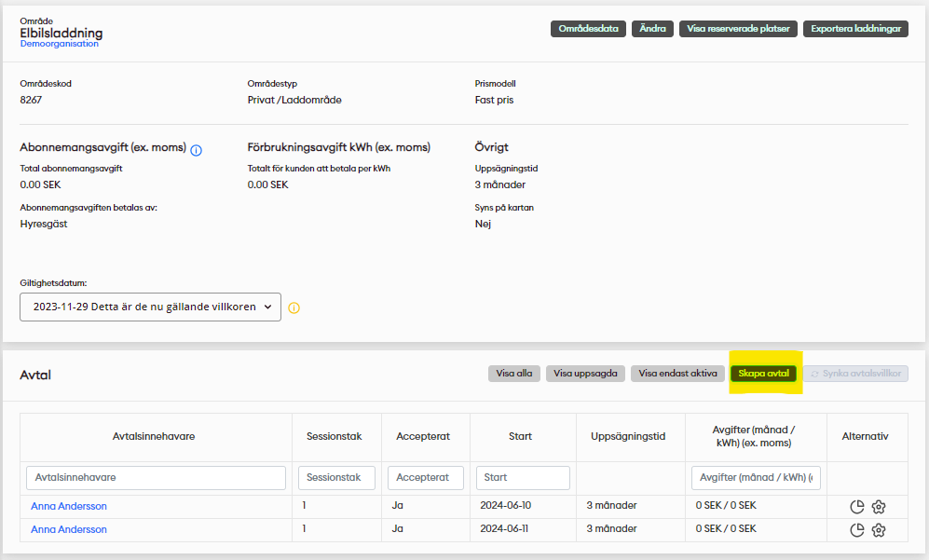
Task: Click the Start date filter input
Action: (x=523, y=477)
